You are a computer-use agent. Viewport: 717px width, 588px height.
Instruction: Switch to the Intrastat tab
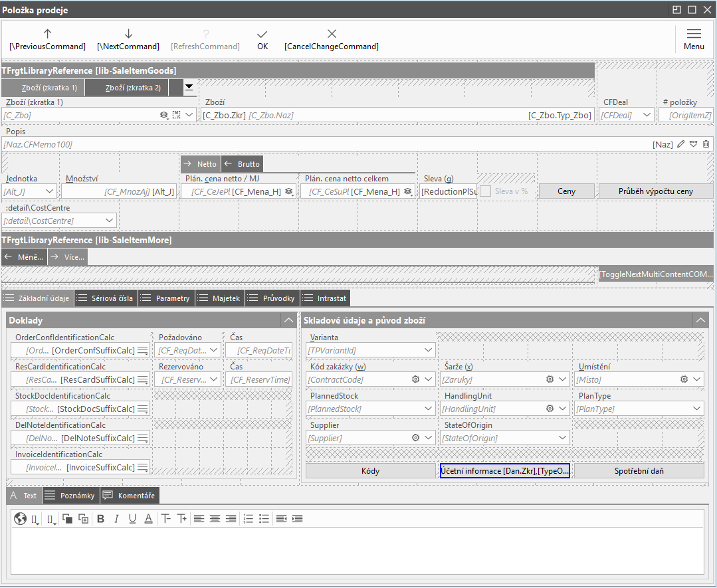pyautogui.click(x=324, y=298)
